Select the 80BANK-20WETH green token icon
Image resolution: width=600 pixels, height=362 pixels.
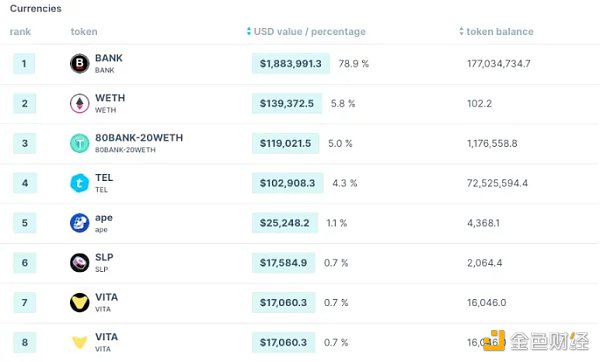[80, 143]
